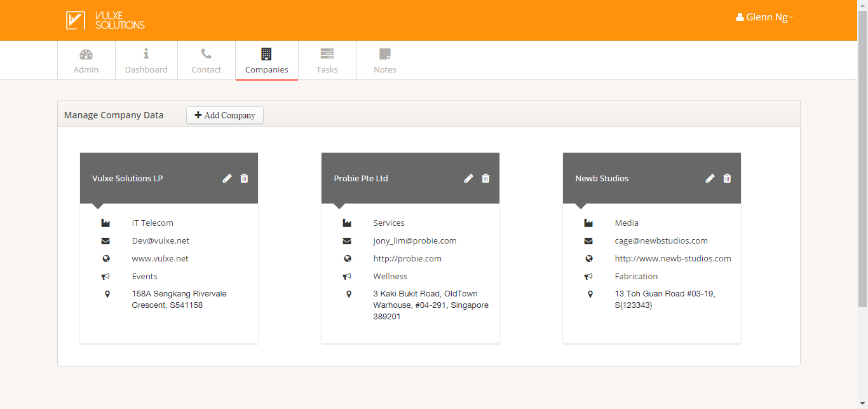
Task: Click the envelope icon beside cage@newbstudios.com
Action: (x=588, y=241)
